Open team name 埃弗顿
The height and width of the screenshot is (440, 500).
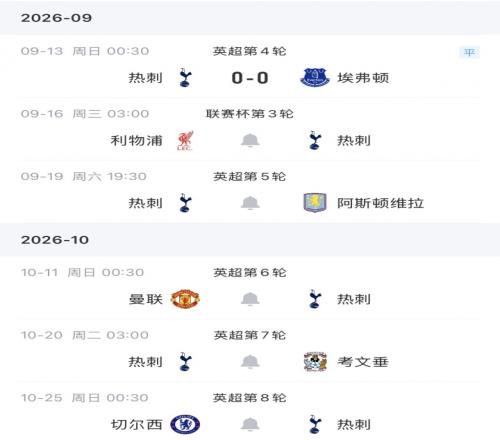point(363,78)
